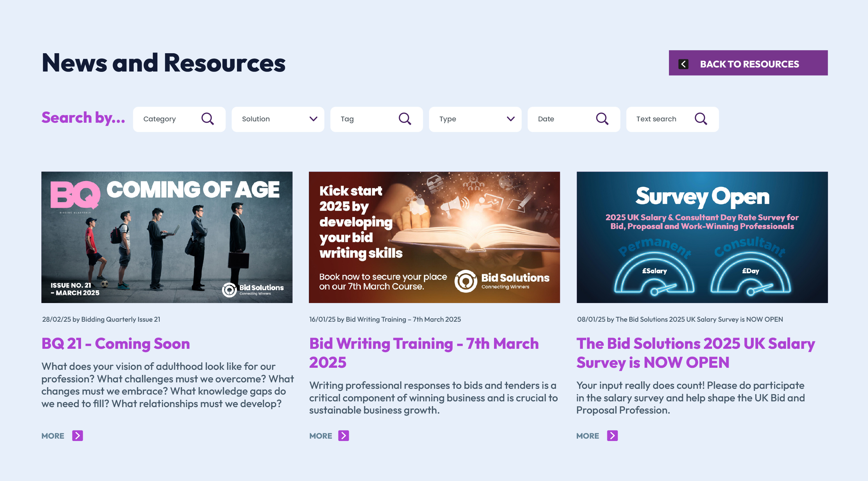Click the arrow icon beside BQ 21 MORE

[78, 436]
